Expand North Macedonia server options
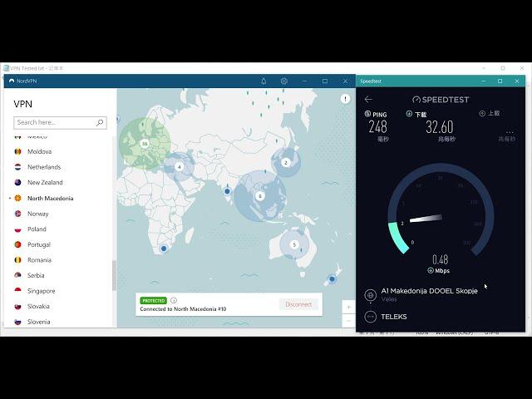This screenshot has height=399, width=532. (10, 199)
